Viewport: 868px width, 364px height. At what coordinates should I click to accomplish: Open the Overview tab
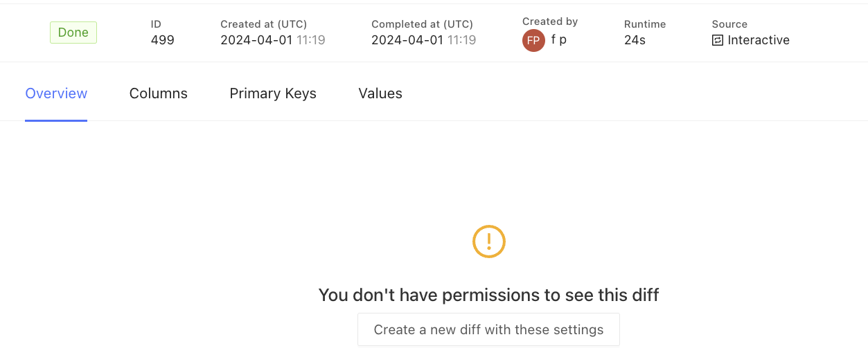coord(56,93)
